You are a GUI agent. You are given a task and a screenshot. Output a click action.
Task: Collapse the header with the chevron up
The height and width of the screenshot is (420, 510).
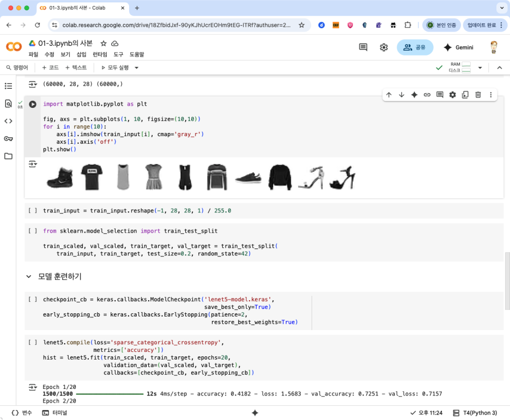[500, 68]
